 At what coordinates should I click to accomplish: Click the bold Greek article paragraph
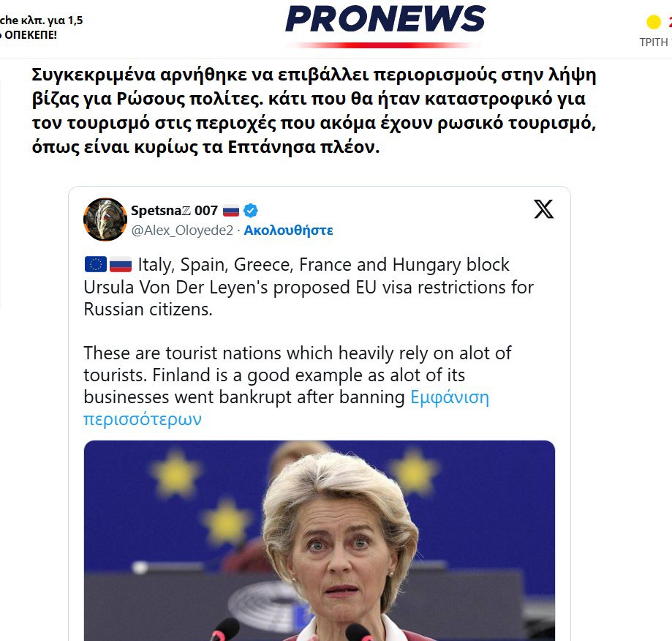click(314, 110)
